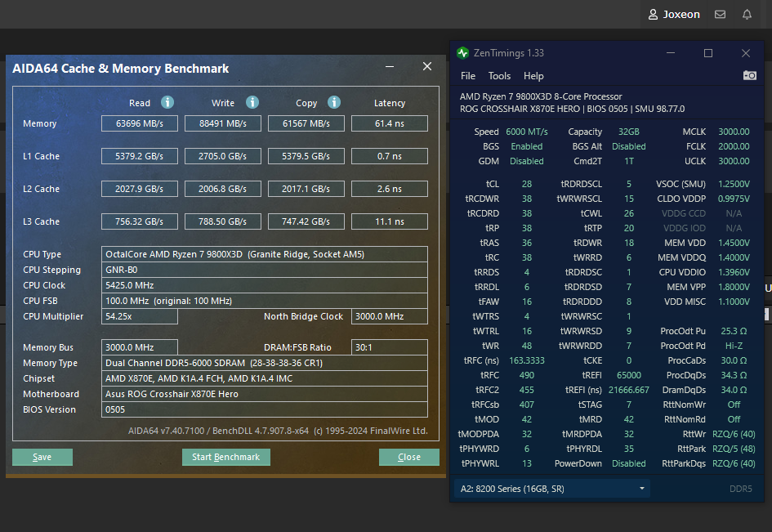Click the RttPark RZQ/5 (48) value
Screen dimensions: 772x532
(x=734, y=449)
